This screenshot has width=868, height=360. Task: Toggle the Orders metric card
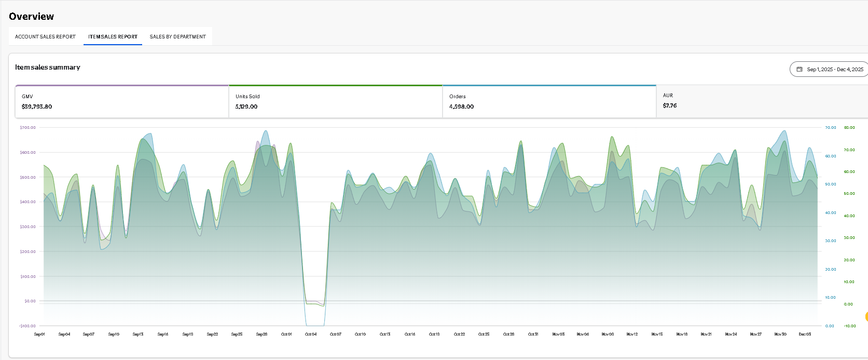point(549,102)
